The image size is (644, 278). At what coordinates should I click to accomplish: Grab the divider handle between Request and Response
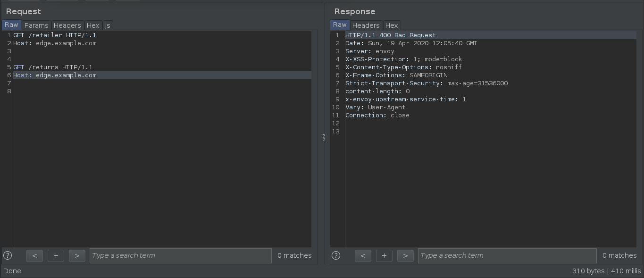(x=324, y=138)
